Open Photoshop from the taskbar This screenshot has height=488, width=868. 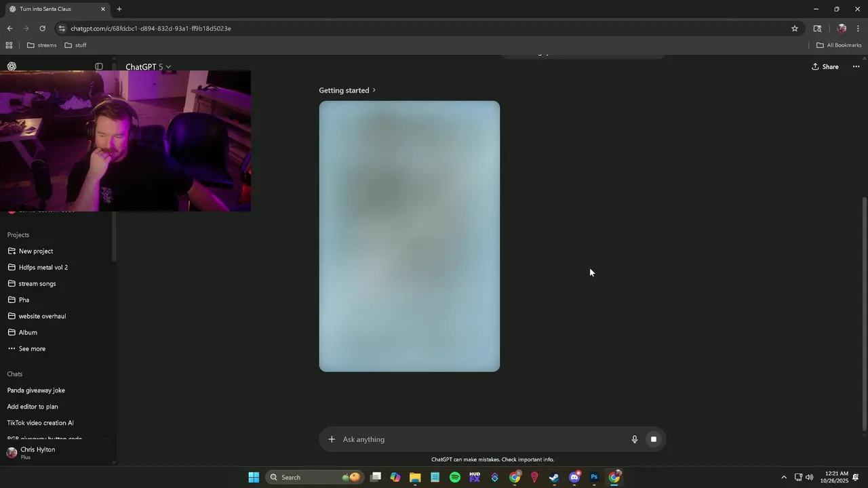(x=594, y=477)
